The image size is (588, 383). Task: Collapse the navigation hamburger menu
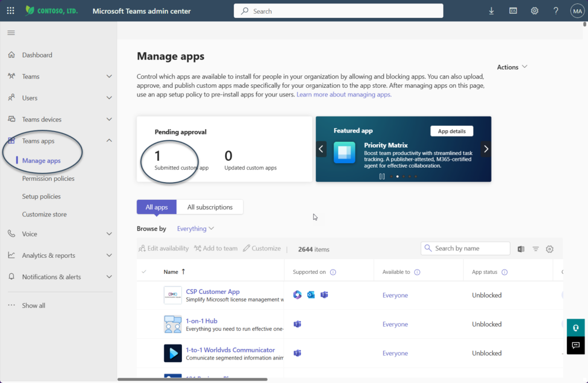click(x=11, y=33)
